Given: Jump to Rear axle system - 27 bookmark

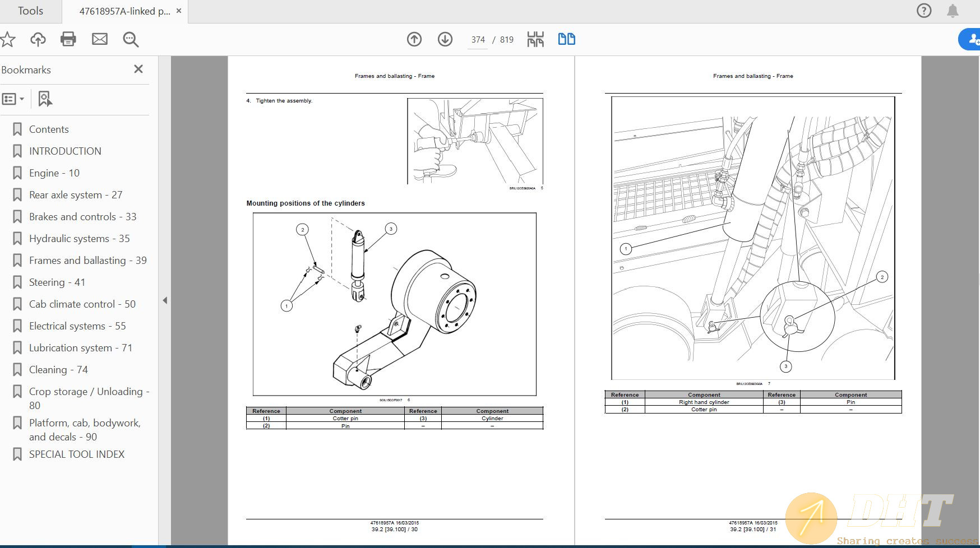Looking at the screenshot, I should 76,195.
